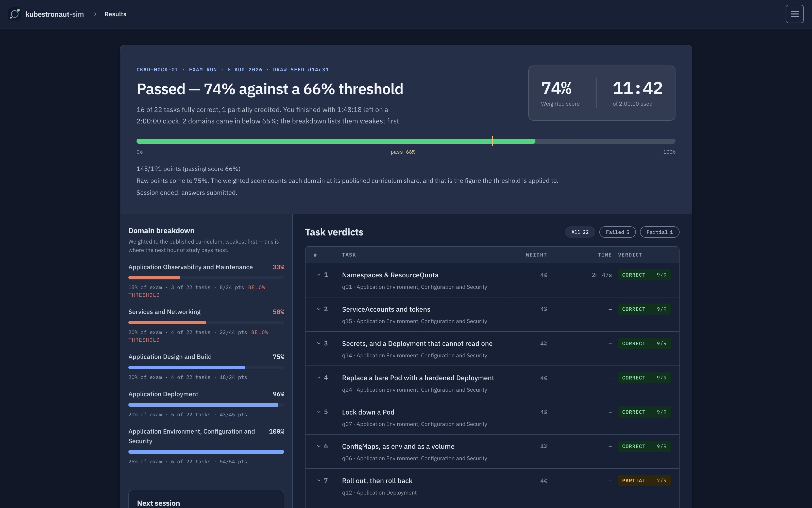Screen dimensions: 812x508
Task: Click the Domain breakdown heading
Action: pyautogui.click(x=161, y=230)
